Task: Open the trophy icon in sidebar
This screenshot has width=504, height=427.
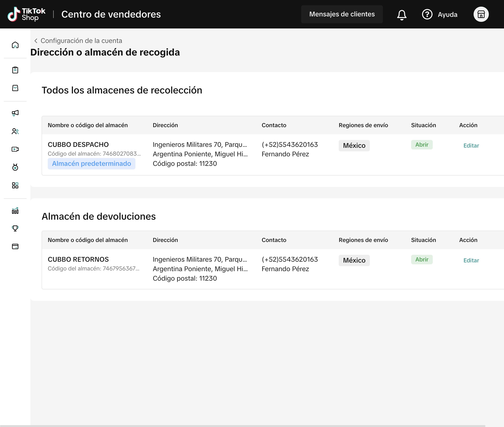Action: tap(15, 228)
